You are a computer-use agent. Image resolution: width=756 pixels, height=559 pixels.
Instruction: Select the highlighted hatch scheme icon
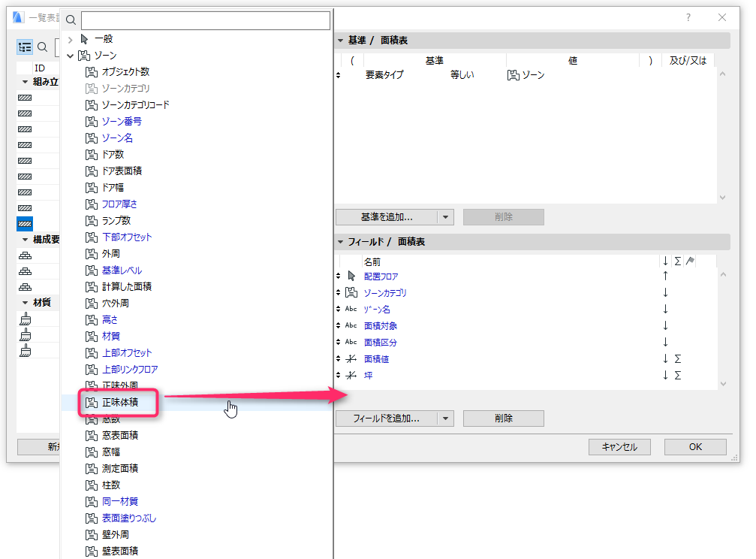(25, 224)
